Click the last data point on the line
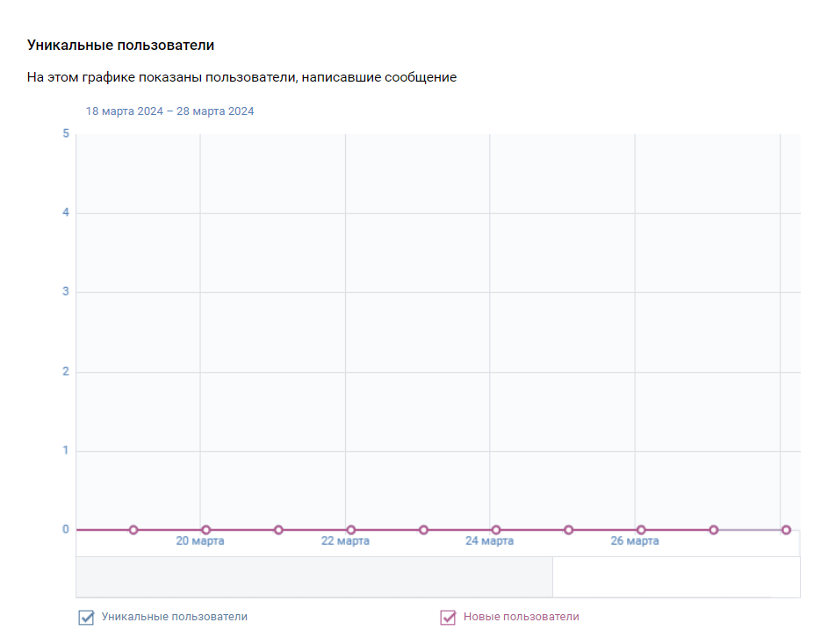828x644 pixels. [x=786, y=530]
